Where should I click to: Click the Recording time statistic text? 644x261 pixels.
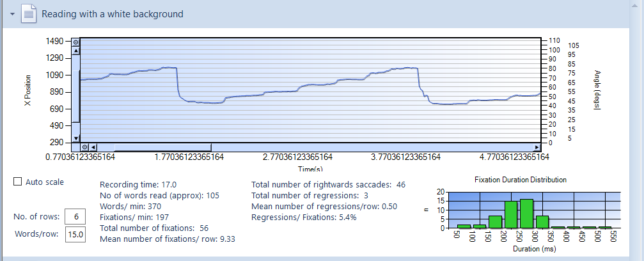tap(138, 184)
